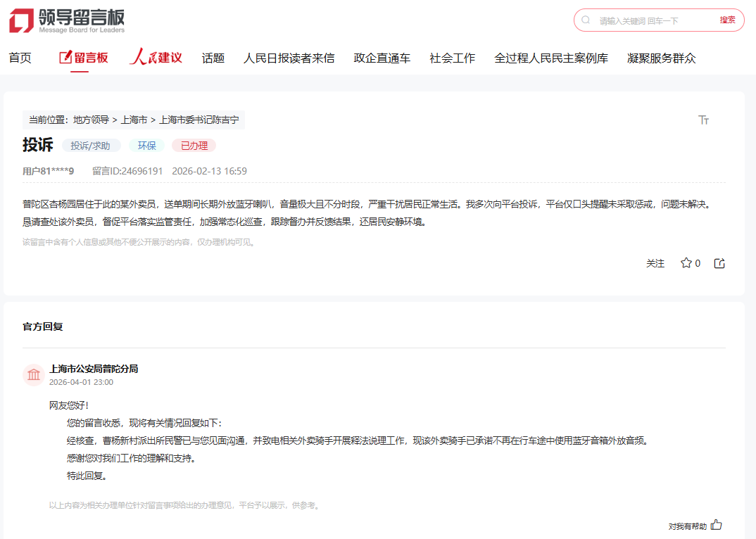Select the 已办理 status tag
Viewport: 756px width, 539px height.
pyautogui.click(x=194, y=145)
